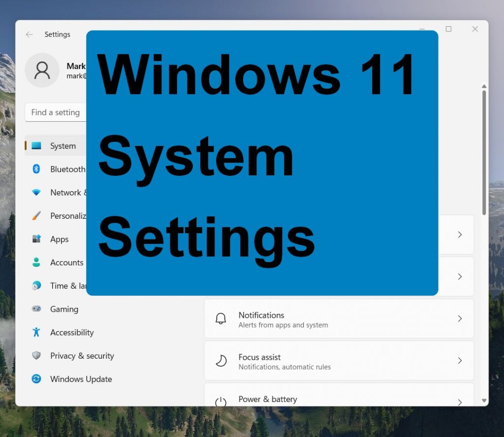Click the Time & language clock icon
This screenshot has height=437, width=504.
[x=36, y=286]
